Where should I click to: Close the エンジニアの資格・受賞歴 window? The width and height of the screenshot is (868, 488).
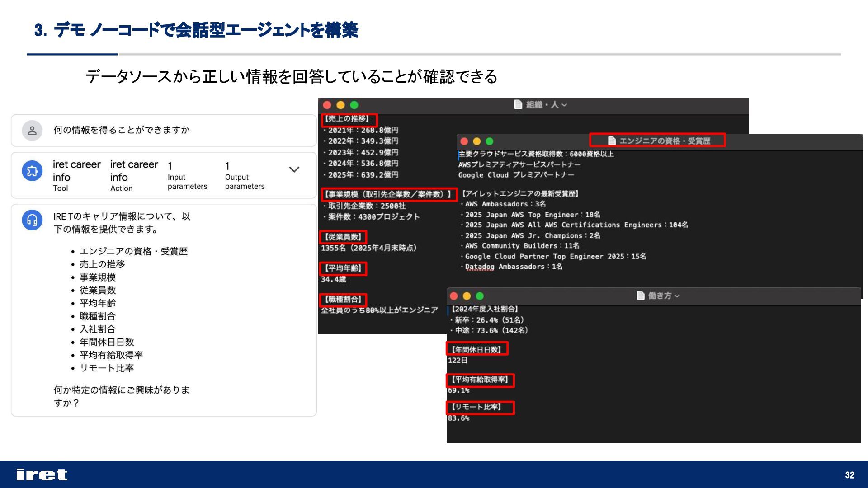[464, 141]
